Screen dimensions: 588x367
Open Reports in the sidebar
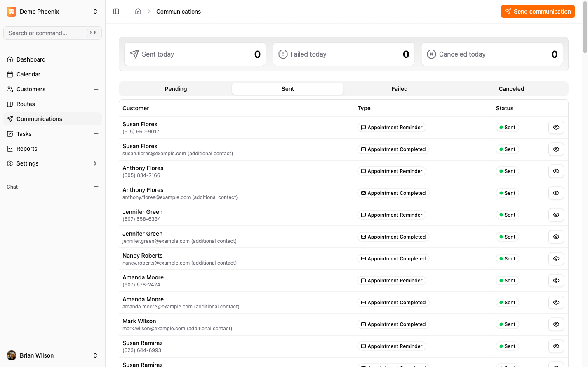pyautogui.click(x=27, y=149)
